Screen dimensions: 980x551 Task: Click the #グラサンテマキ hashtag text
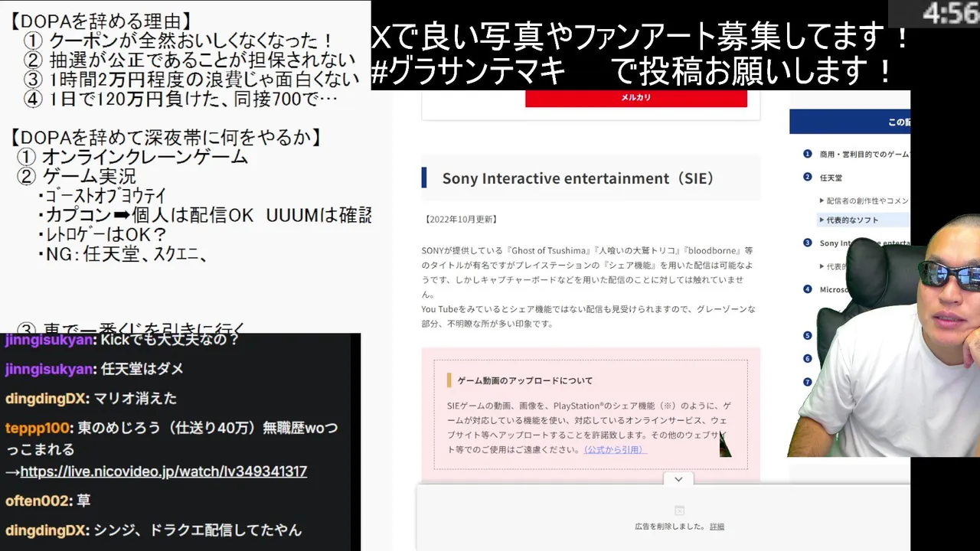469,73
